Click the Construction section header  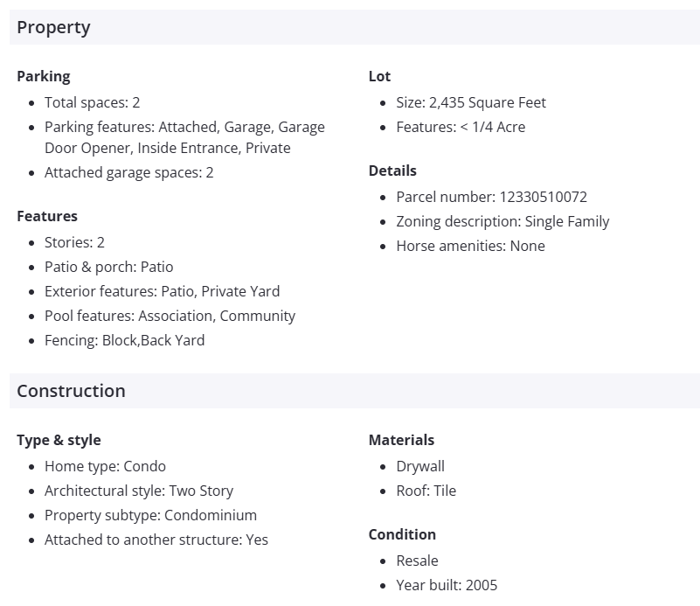[71, 391]
